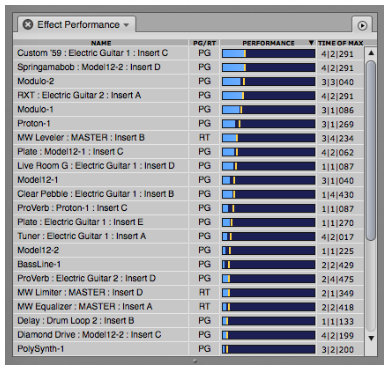Click the time of max value 3|3|040

coord(337,82)
